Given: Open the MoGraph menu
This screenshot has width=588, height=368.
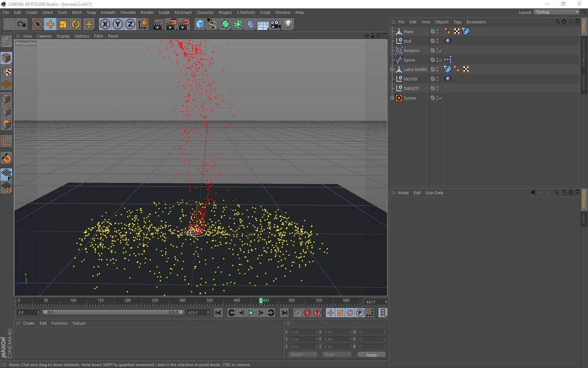Looking at the screenshot, I should click(183, 12).
